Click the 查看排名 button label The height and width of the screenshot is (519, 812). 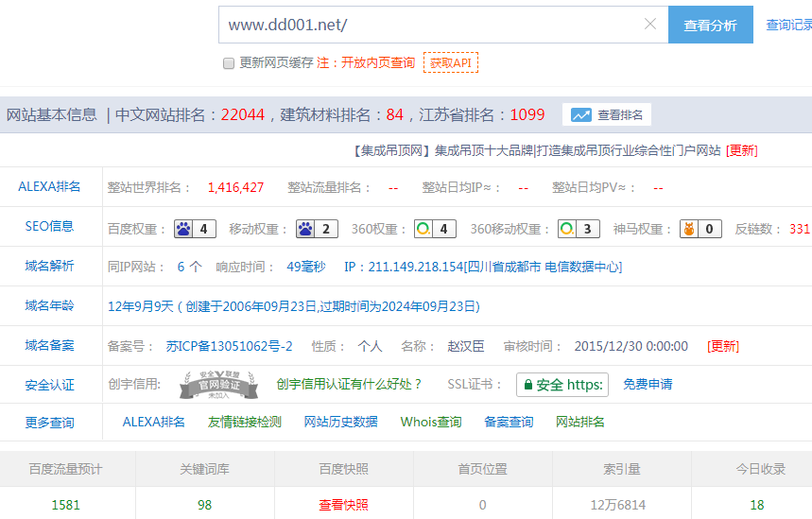click(x=620, y=114)
